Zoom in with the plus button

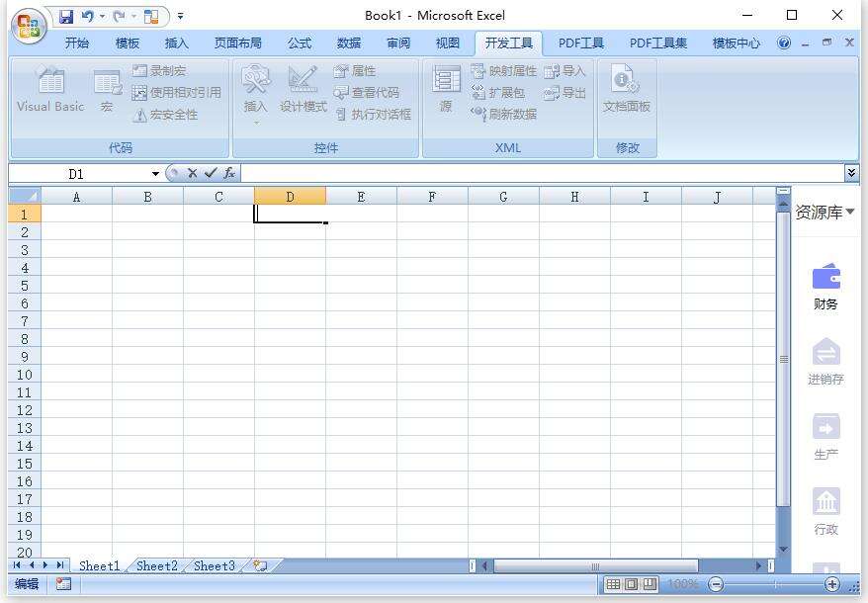pyautogui.click(x=832, y=584)
